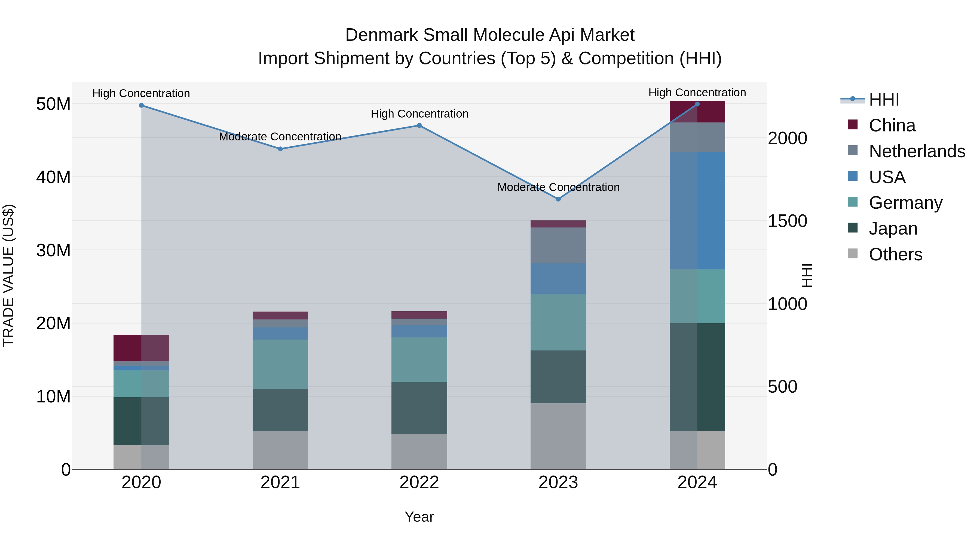Click the 2024 Germany bar segment
Screen dimensions: 980x551
(697, 297)
